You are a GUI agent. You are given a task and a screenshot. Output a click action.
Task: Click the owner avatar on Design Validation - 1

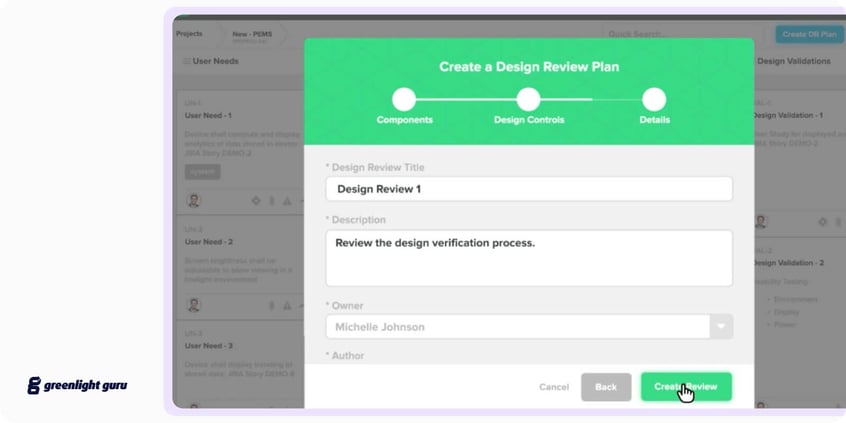761,221
